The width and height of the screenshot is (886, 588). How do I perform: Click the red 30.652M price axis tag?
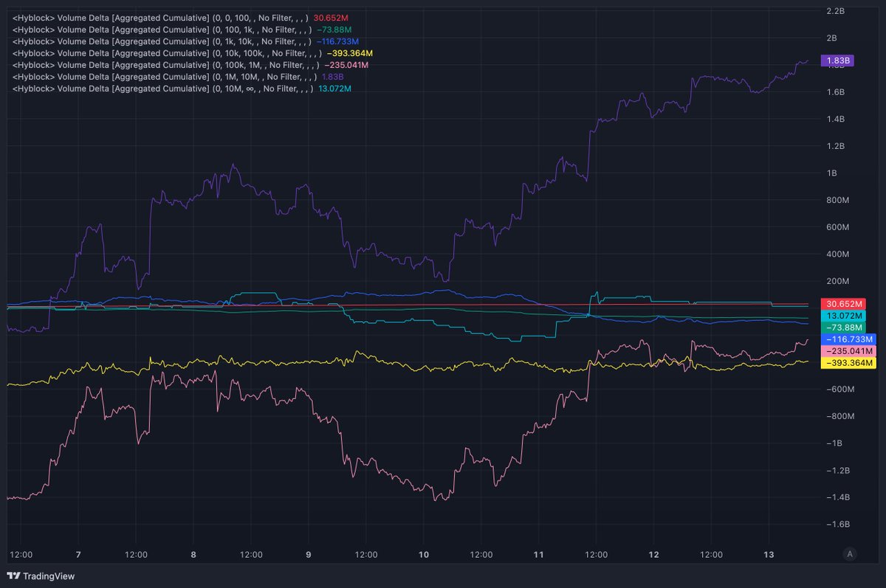click(x=842, y=304)
